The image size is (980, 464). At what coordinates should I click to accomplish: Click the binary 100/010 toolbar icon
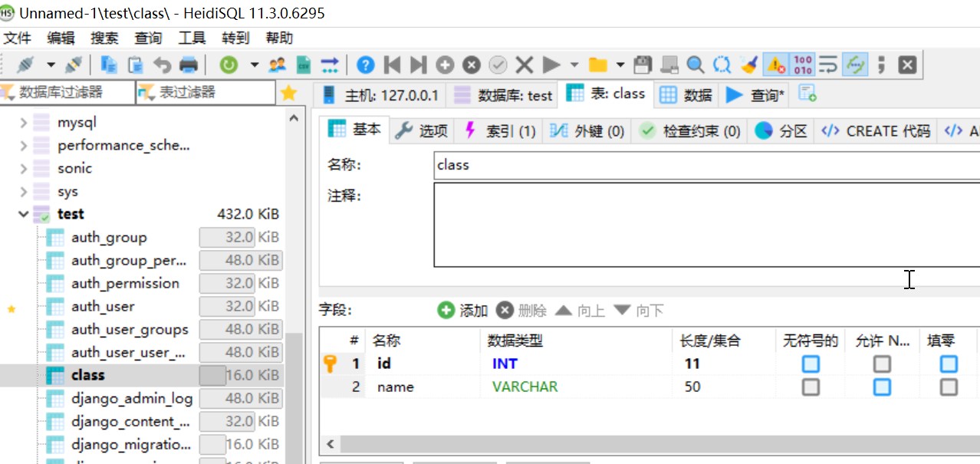pyautogui.click(x=803, y=65)
